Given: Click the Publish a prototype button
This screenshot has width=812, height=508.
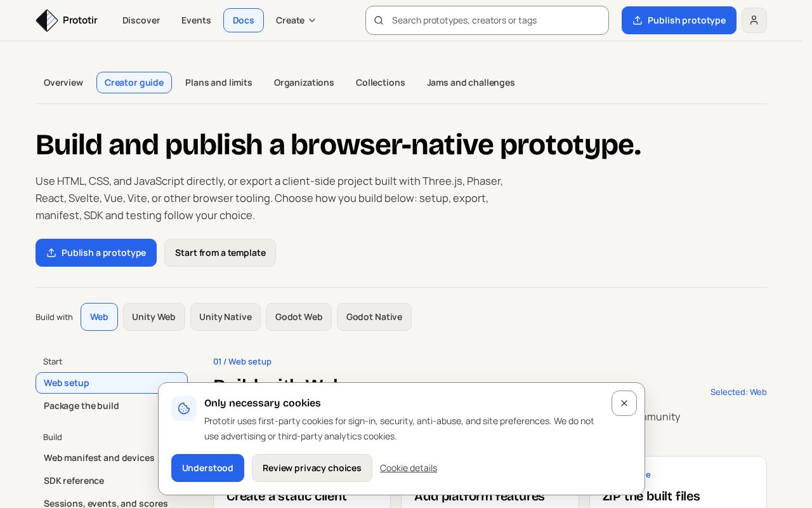Looking at the screenshot, I should [x=96, y=253].
